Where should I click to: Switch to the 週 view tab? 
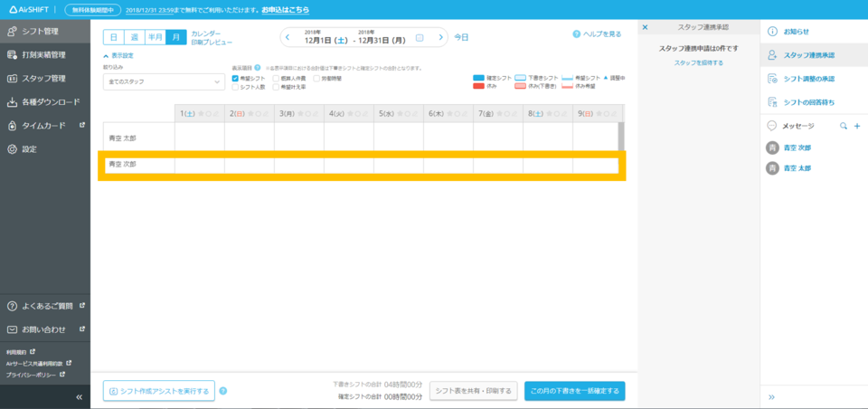(x=134, y=37)
